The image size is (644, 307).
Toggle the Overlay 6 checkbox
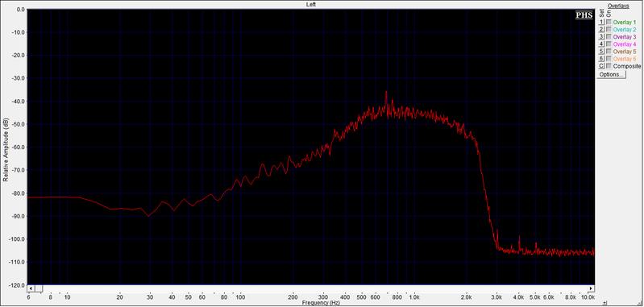tap(609, 59)
